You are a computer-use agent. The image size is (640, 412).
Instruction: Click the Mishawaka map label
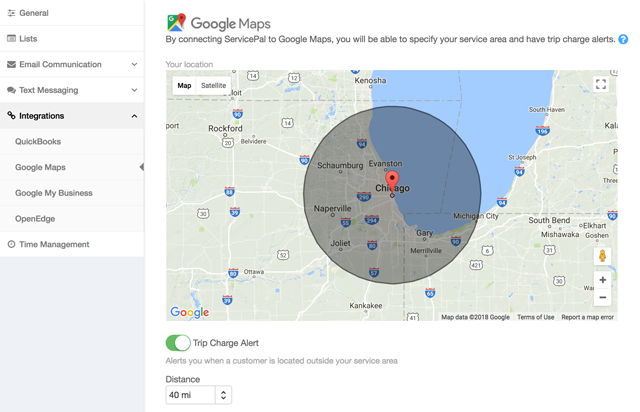pos(560,234)
